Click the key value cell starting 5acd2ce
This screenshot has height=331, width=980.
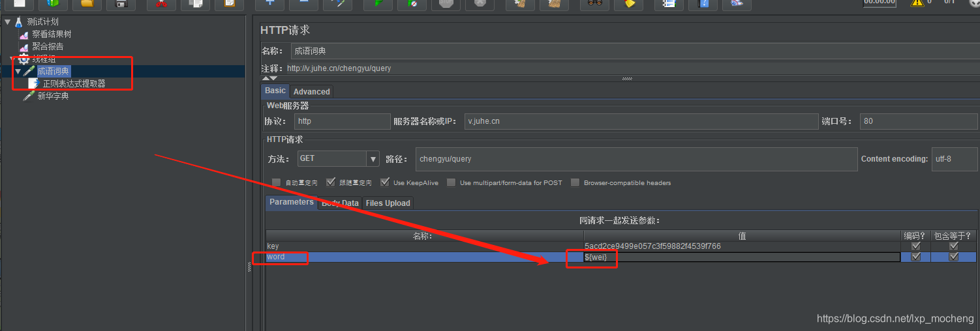[742, 246]
